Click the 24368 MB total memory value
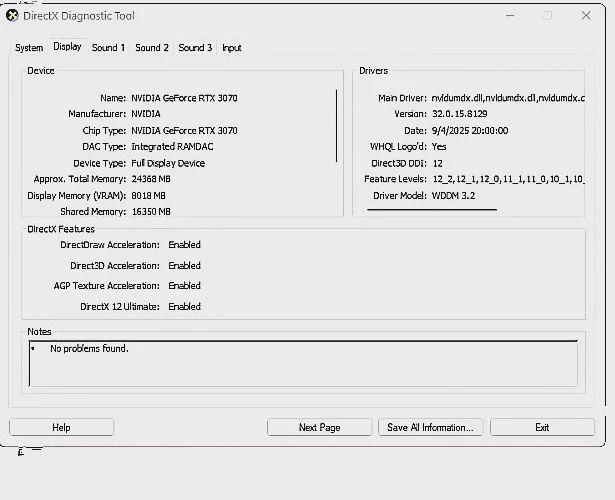The image size is (615, 500). pos(151,179)
